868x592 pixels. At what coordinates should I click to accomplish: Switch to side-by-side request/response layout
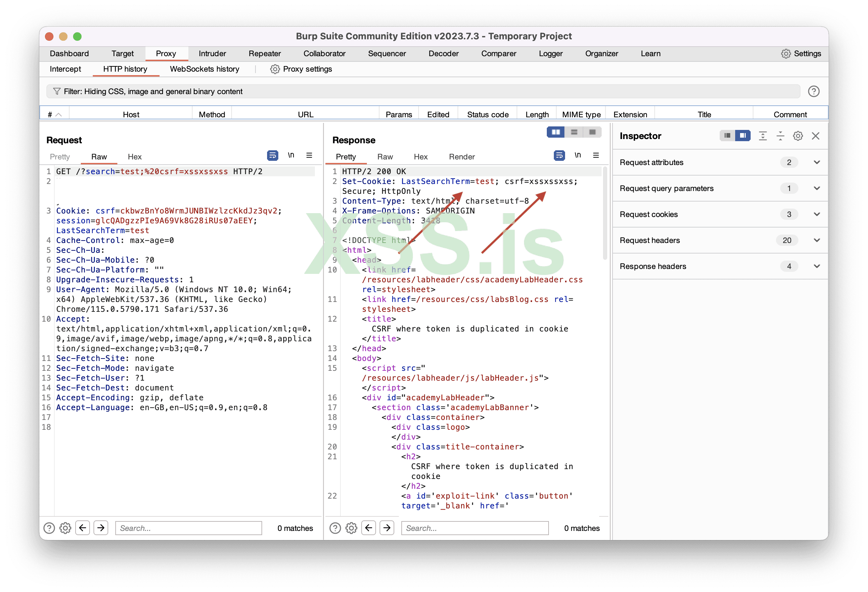[556, 132]
